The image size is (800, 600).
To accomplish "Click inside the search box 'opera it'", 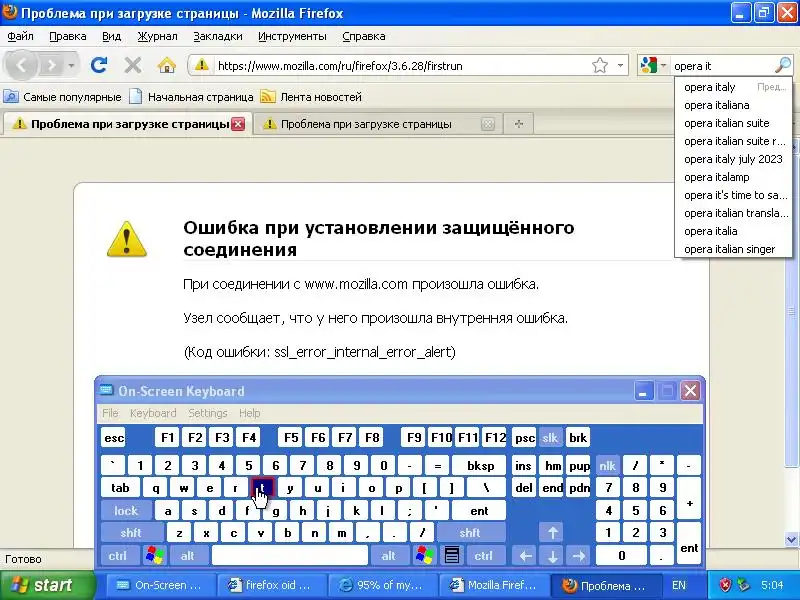I will [x=722, y=66].
